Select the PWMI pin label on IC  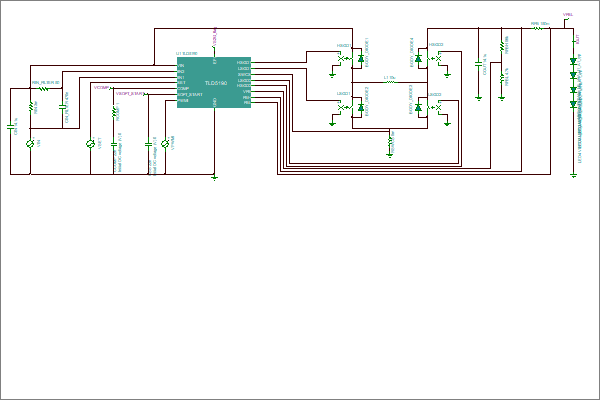click(x=183, y=101)
